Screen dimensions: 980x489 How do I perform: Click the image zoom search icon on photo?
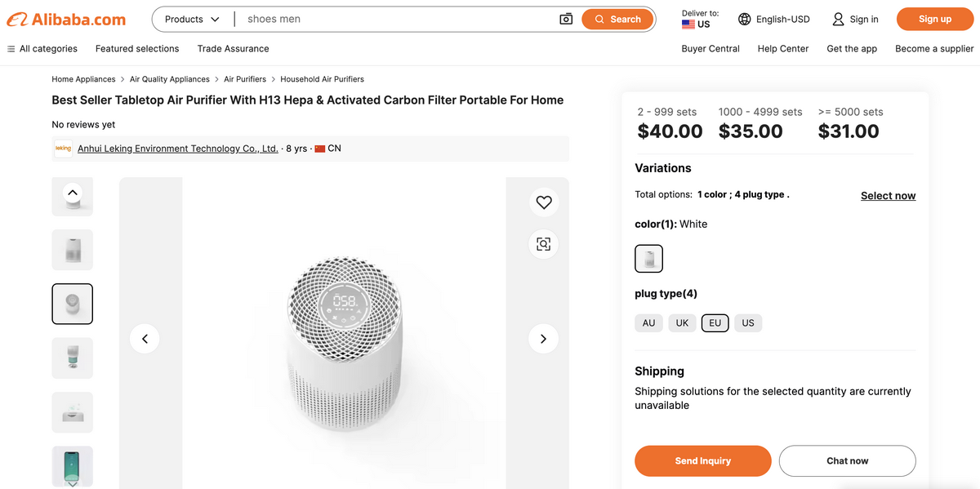pos(544,243)
